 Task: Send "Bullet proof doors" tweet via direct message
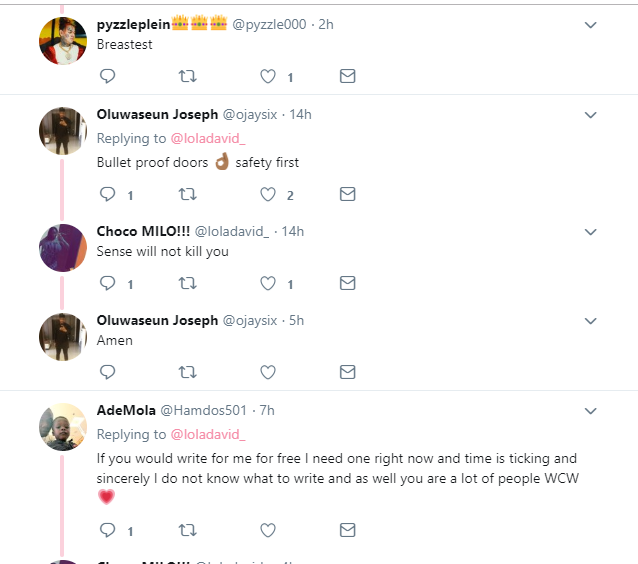(x=347, y=195)
